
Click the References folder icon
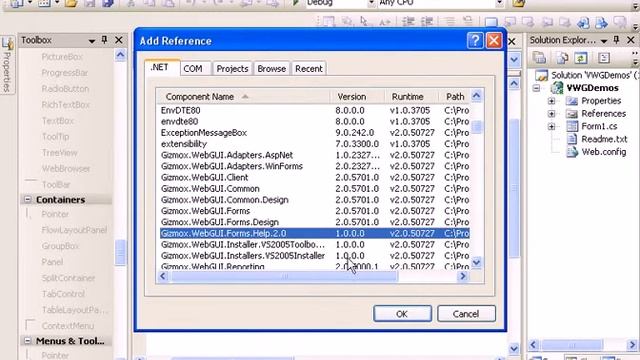[572, 113]
